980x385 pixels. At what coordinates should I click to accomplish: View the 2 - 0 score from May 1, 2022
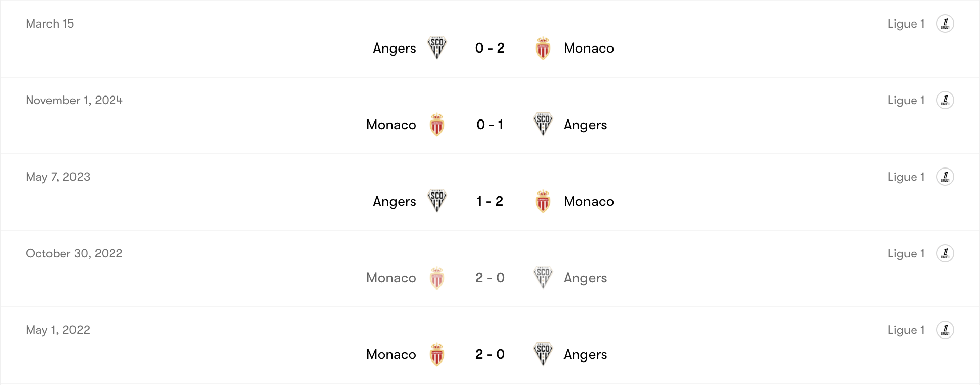pyautogui.click(x=490, y=354)
